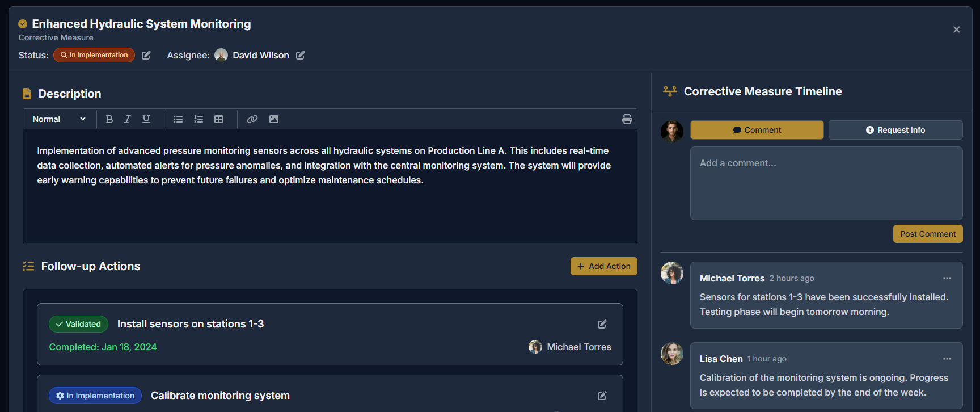Insert a table into description

click(x=219, y=119)
